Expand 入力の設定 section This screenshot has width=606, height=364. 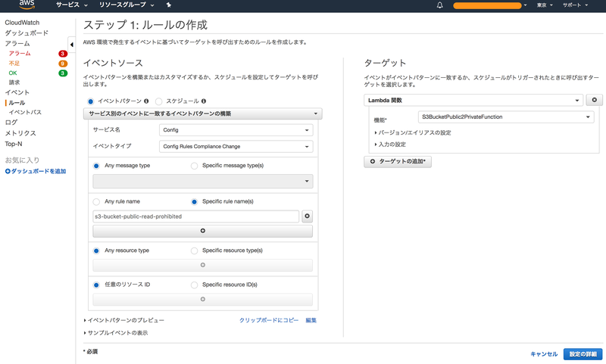(x=390, y=145)
